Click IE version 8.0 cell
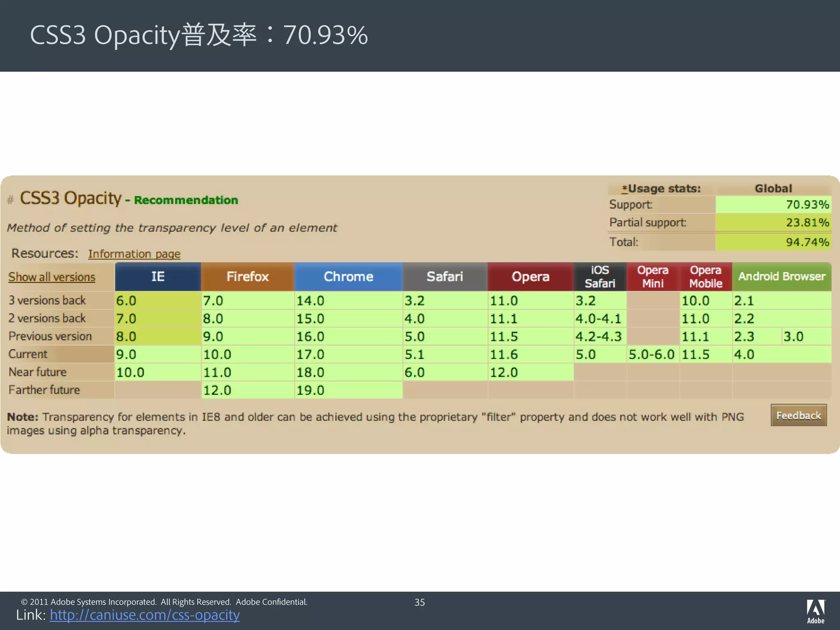The width and height of the screenshot is (840, 630). [x=158, y=336]
